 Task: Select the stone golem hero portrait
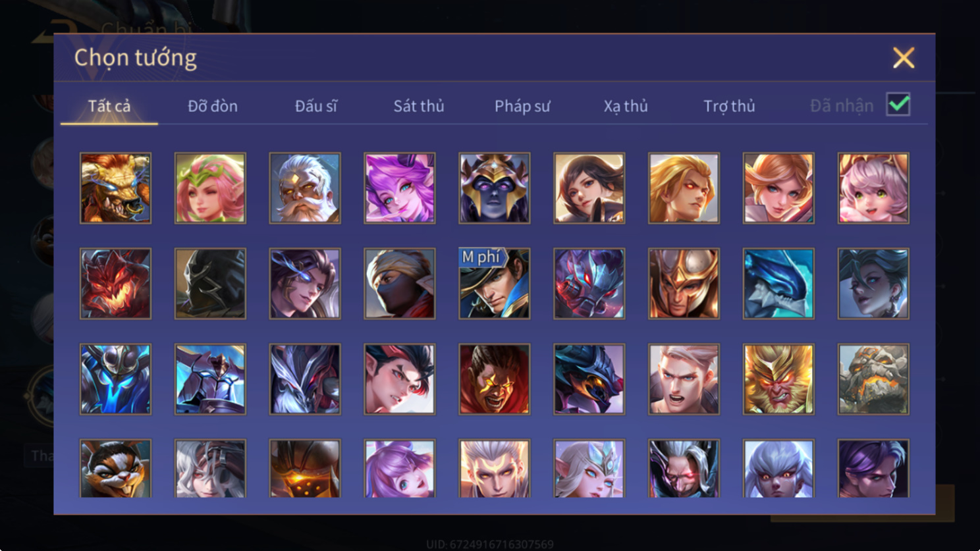(873, 379)
